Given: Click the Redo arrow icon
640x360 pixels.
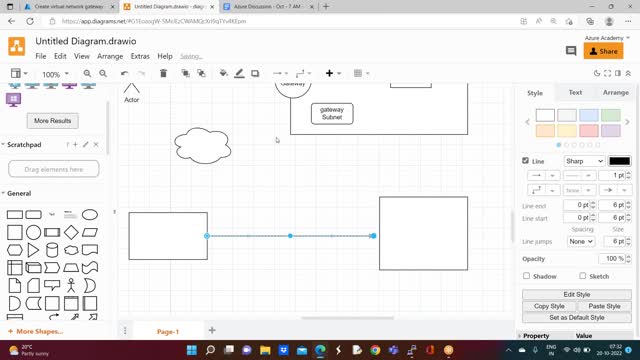Looking at the screenshot, I should [141, 73].
